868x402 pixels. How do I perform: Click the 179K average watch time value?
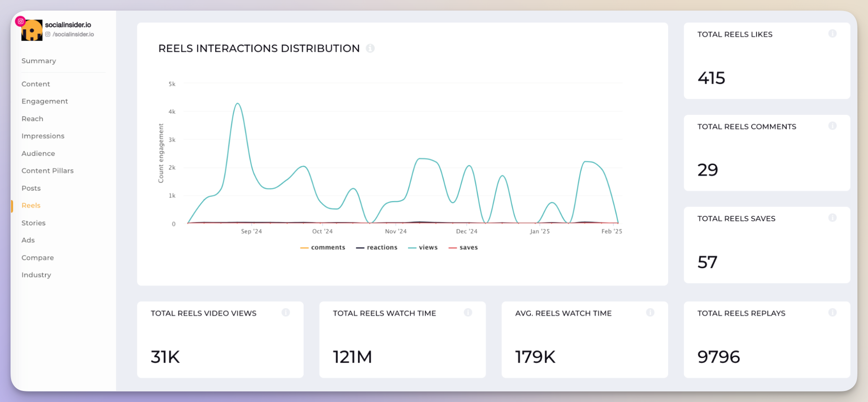(x=535, y=357)
